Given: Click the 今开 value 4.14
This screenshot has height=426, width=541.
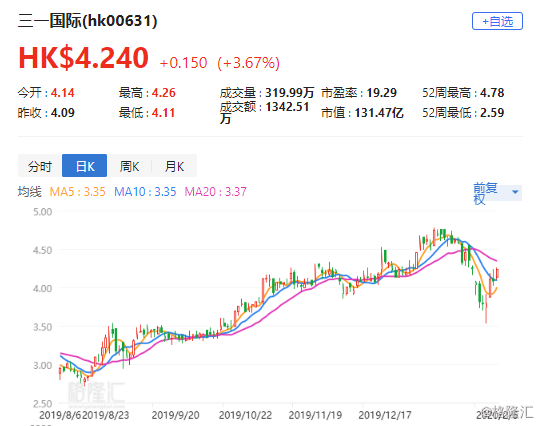Looking at the screenshot, I should click(x=62, y=93).
